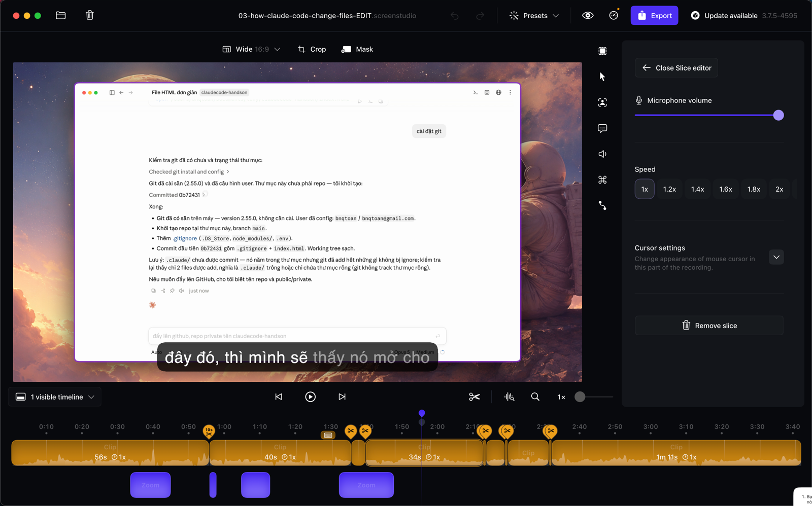Skip to the previous clip

tap(279, 397)
